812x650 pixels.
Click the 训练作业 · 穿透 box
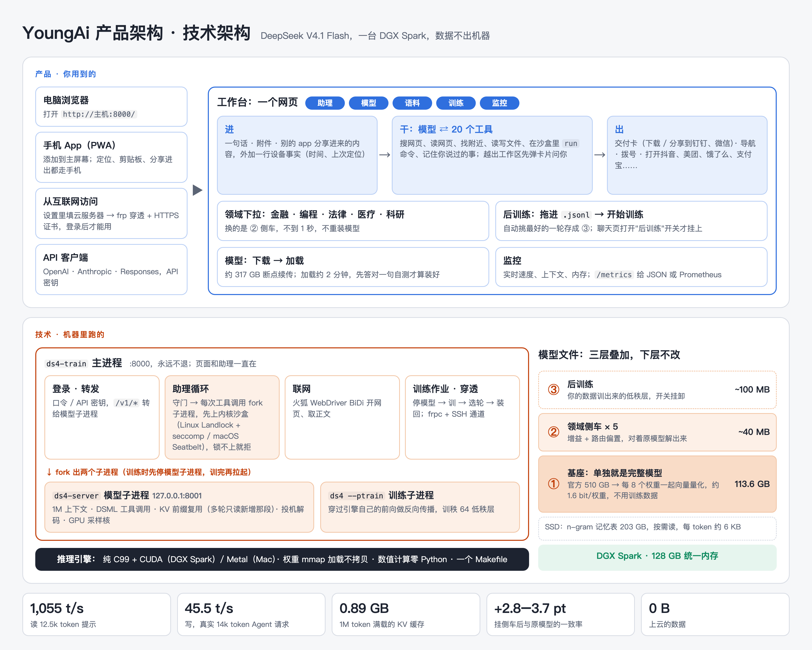click(462, 417)
